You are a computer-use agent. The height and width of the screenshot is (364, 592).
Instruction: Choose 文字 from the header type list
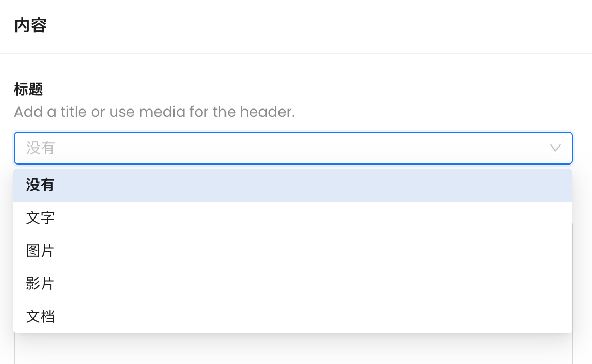pos(40,218)
